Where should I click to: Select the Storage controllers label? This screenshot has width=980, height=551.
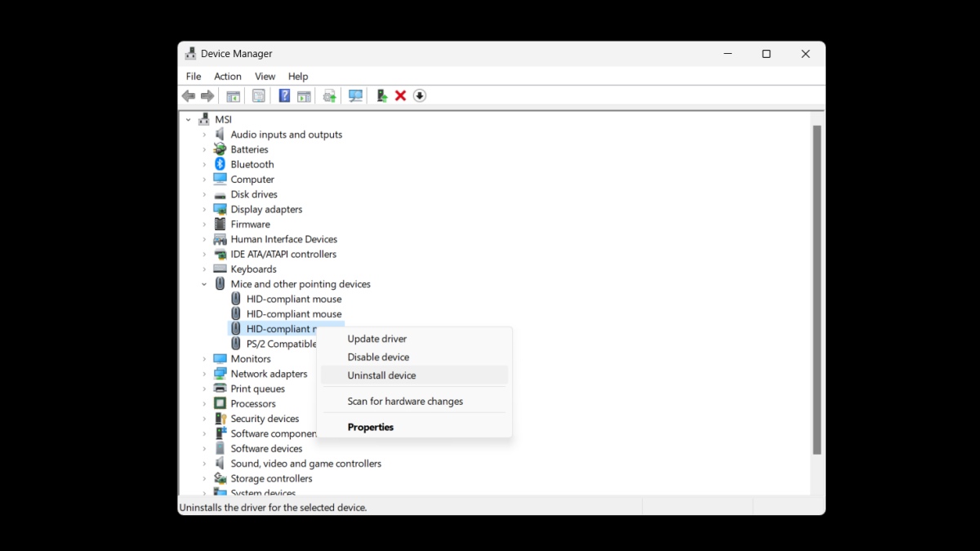271,478
